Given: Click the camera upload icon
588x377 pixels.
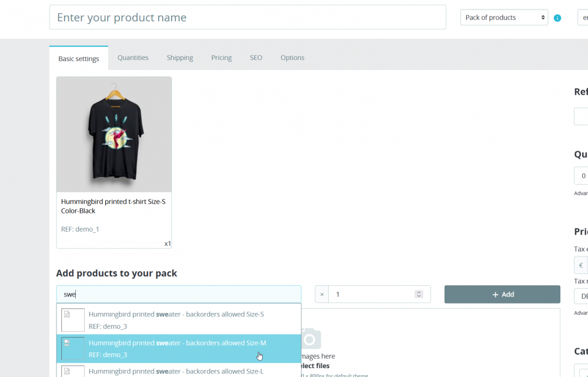Looking at the screenshot, I should point(311,339).
